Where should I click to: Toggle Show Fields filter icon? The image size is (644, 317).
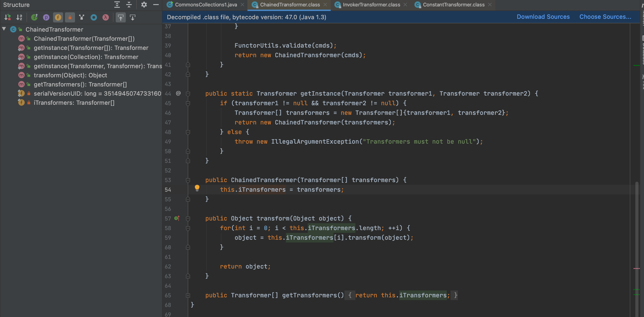(x=58, y=17)
